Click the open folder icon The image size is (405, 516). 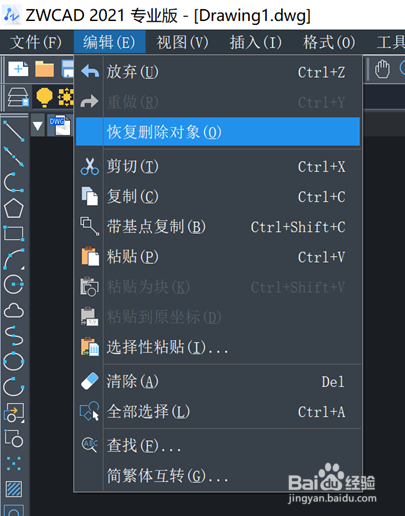[44, 69]
